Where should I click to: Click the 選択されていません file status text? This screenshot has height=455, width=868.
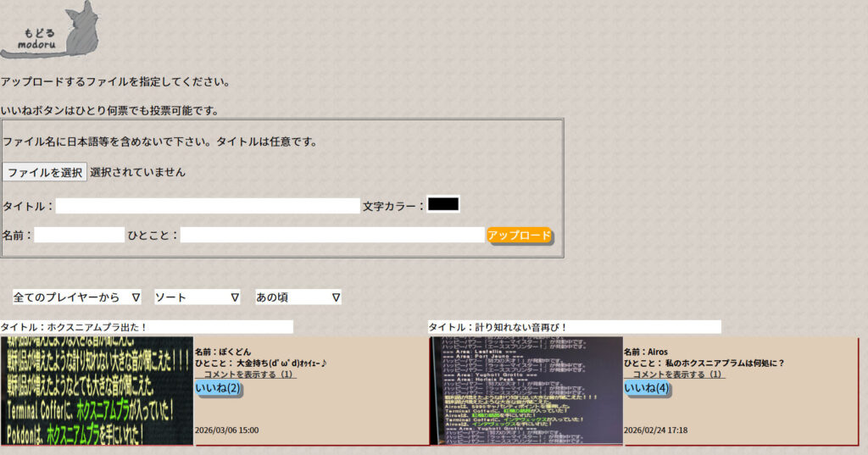pyautogui.click(x=137, y=172)
